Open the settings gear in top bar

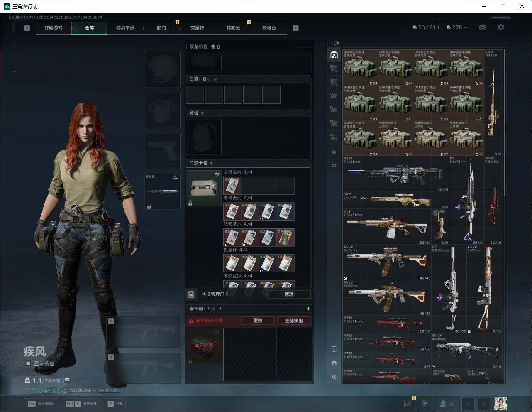[x=501, y=27]
